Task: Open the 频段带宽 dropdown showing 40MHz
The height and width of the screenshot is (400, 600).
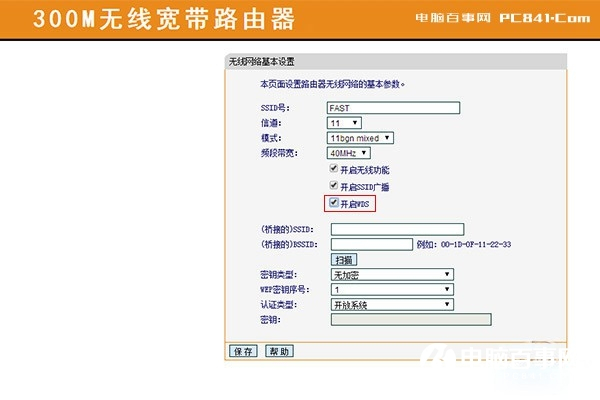Action: 349,153
